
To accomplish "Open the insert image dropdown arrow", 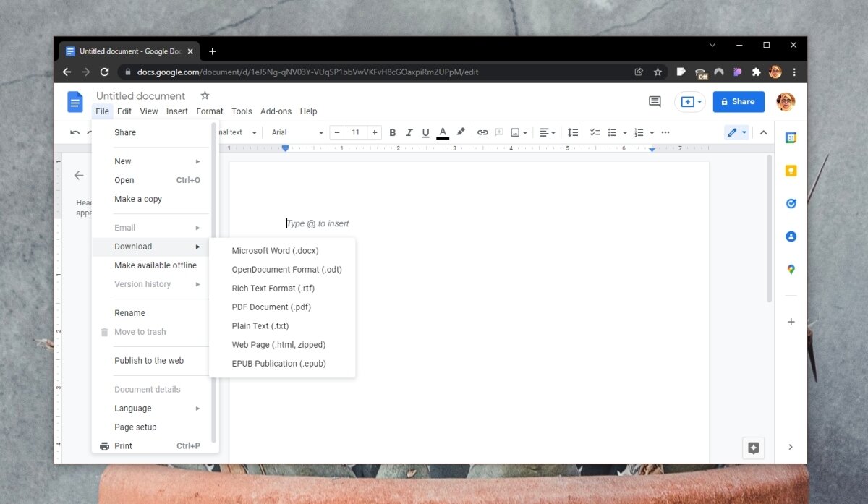I will [x=526, y=132].
